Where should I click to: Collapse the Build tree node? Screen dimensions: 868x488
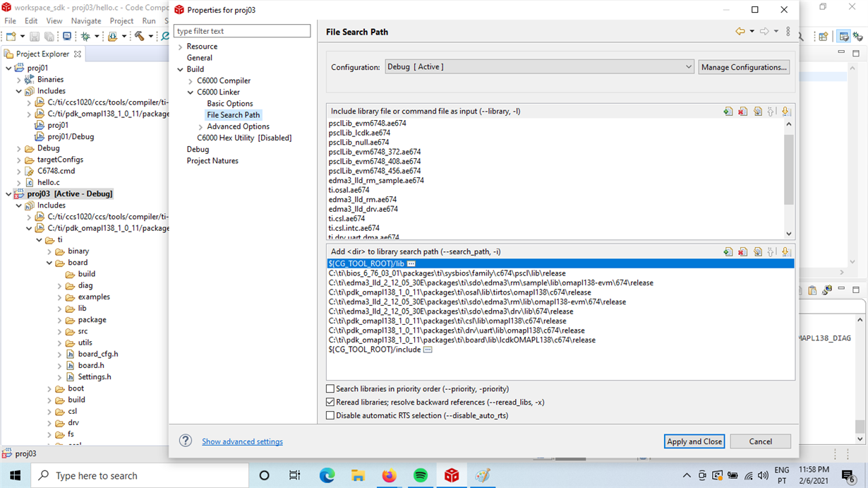[181, 69]
